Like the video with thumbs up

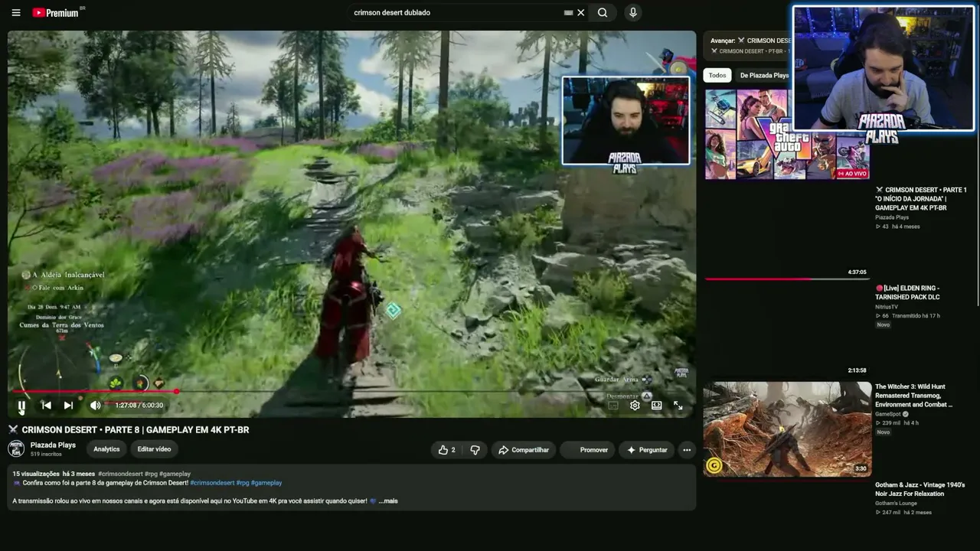(x=446, y=450)
